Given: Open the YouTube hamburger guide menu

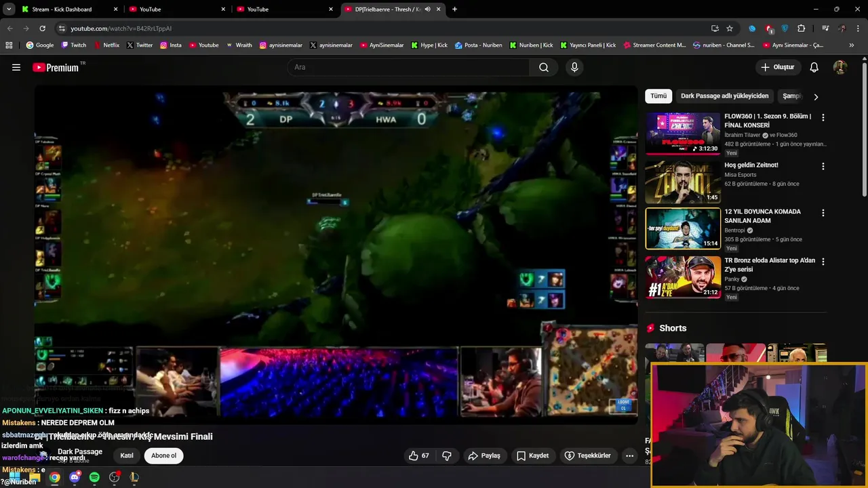Looking at the screenshot, I should point(16,67).
